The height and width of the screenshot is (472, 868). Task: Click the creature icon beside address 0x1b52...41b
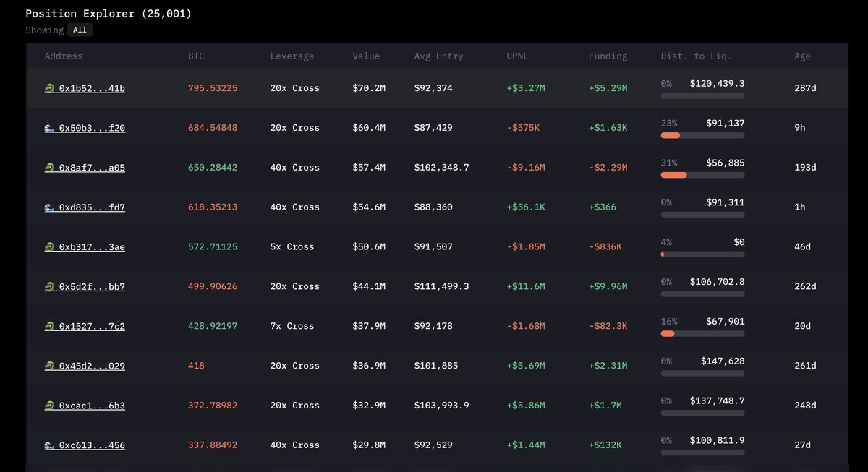tap(48, 88)
